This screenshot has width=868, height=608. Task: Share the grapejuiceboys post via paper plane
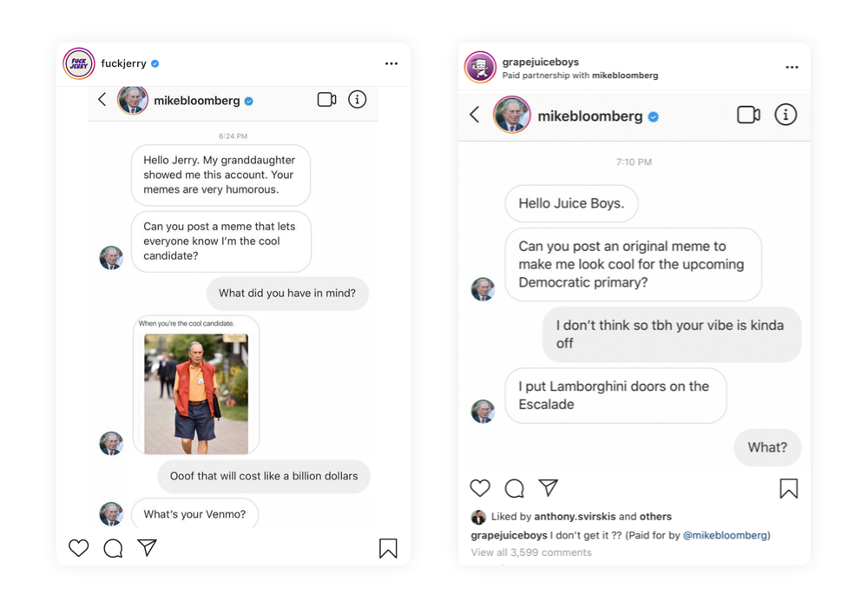click(x=548, y=488)
